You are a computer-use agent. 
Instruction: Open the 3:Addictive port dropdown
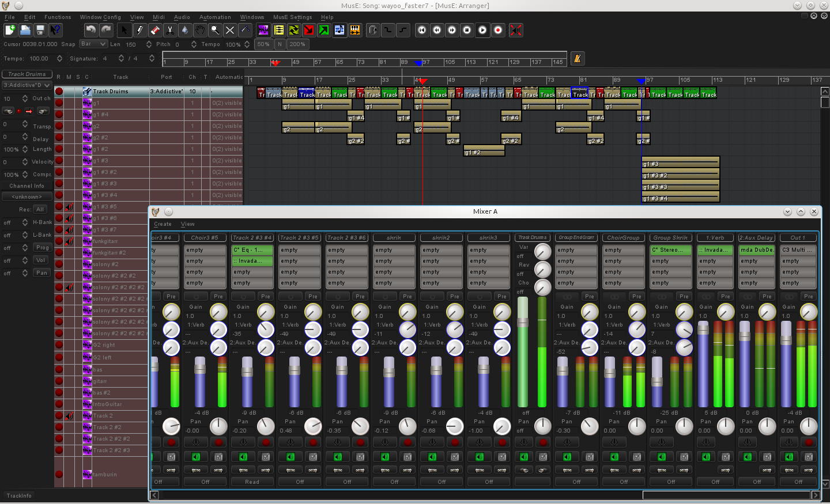point(27,85)
